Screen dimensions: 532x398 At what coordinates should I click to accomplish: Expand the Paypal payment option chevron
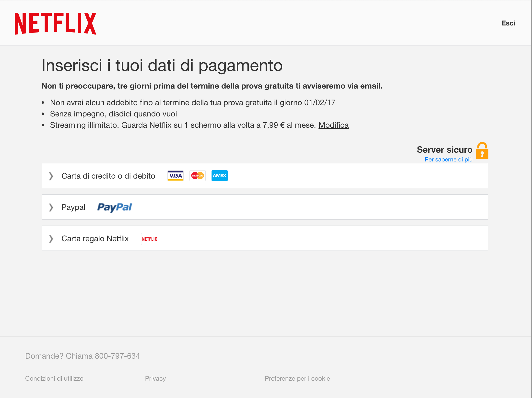coord(51,207)
